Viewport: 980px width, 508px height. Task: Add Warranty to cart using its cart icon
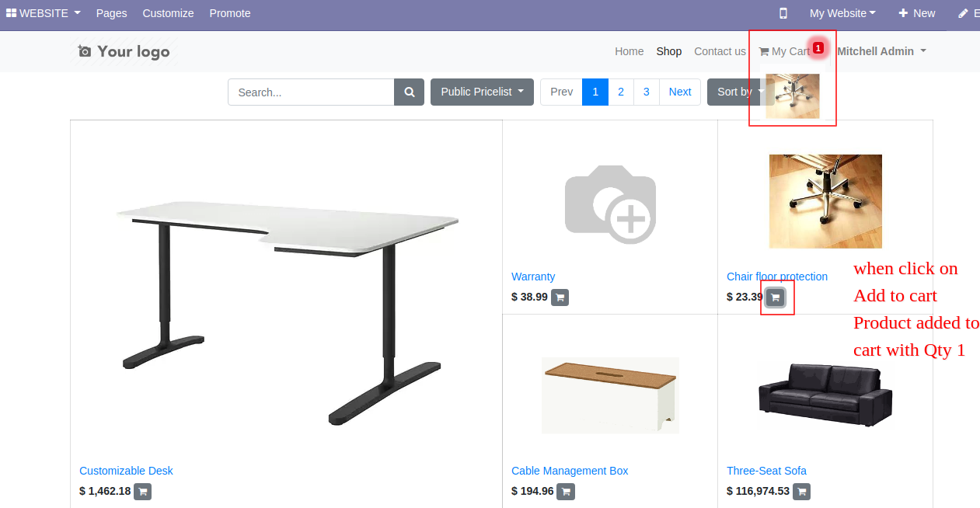[x=560, y=297]
